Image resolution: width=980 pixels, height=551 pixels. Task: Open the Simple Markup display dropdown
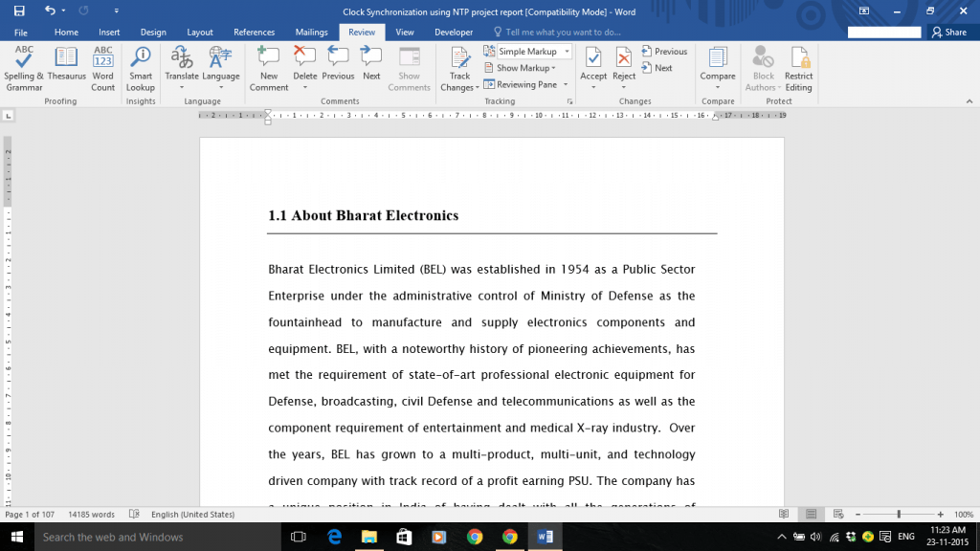[563, 52]
